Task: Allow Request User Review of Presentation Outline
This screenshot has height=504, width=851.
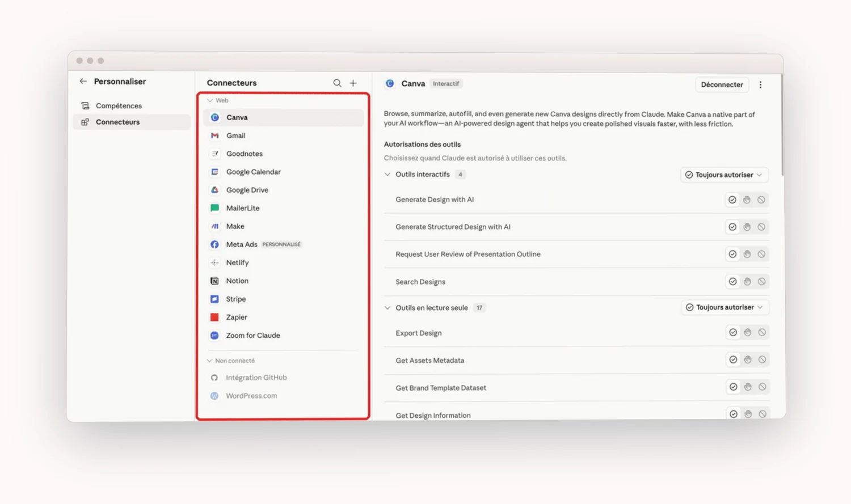Action: tap(732, 254)
